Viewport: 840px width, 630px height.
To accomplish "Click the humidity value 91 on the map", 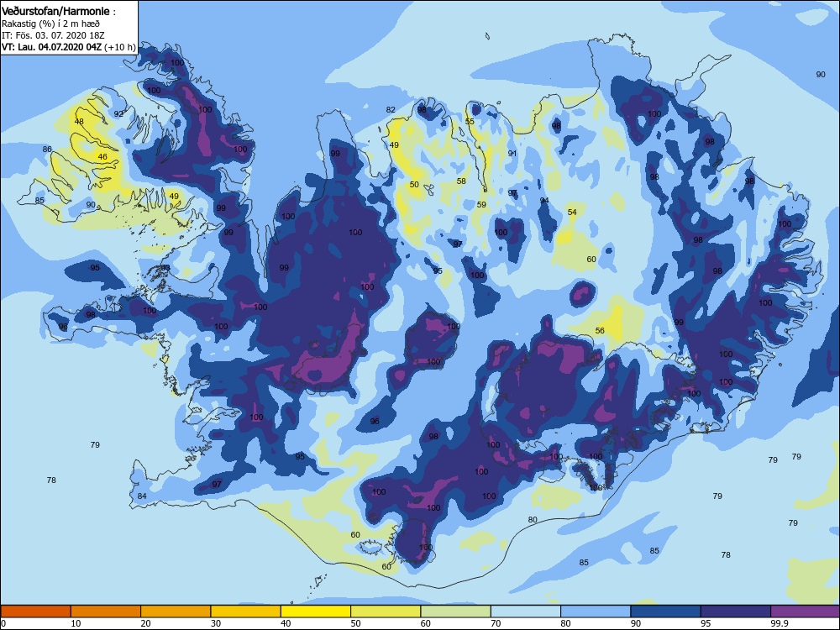I will pos(512,153).
